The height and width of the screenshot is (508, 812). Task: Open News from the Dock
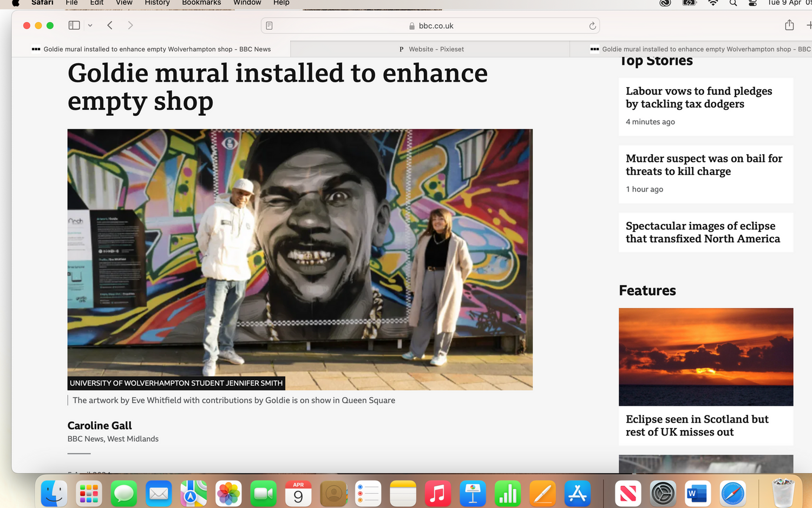coord(628,493)
